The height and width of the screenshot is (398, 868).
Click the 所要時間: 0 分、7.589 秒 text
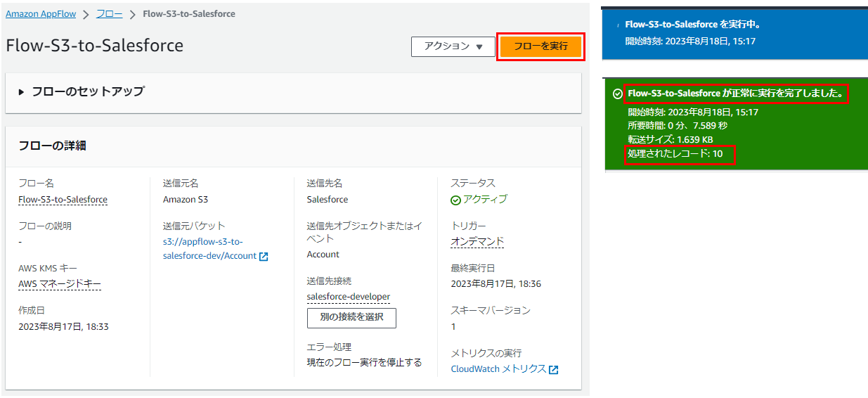tap(678, 125)
